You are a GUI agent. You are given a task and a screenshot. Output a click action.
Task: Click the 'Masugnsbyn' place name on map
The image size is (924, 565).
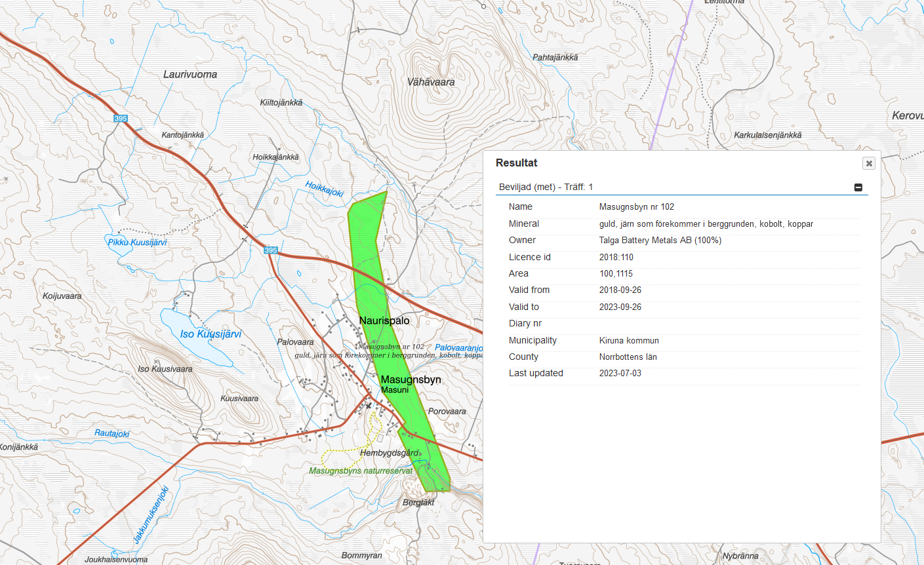[411, 380]
